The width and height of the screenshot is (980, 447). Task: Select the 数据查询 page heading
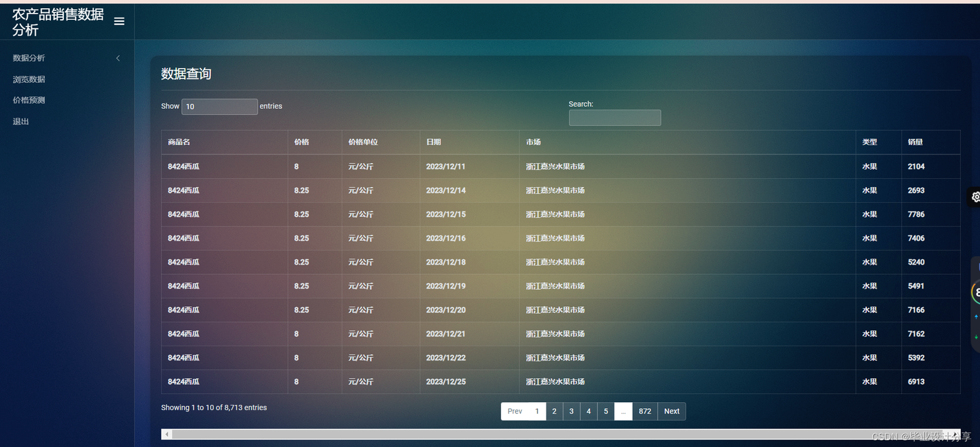[x=186, y=74]
